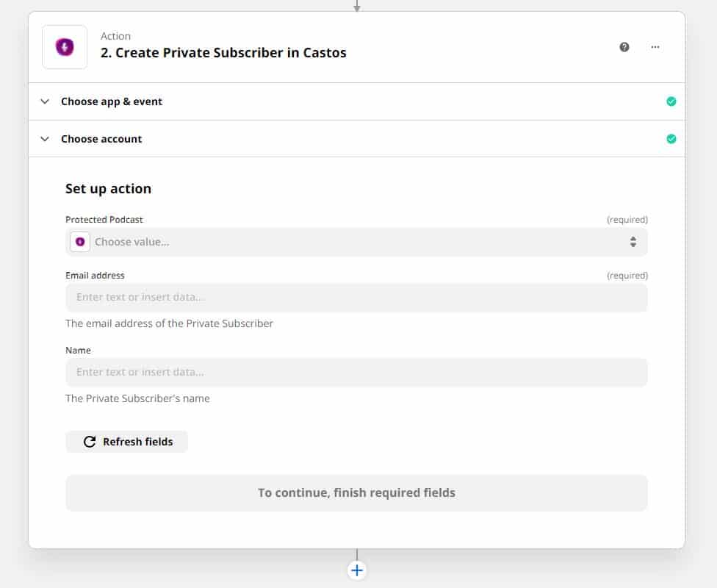
Task: Click the green checkmark beside Choose account
Action: coord(671,139)
